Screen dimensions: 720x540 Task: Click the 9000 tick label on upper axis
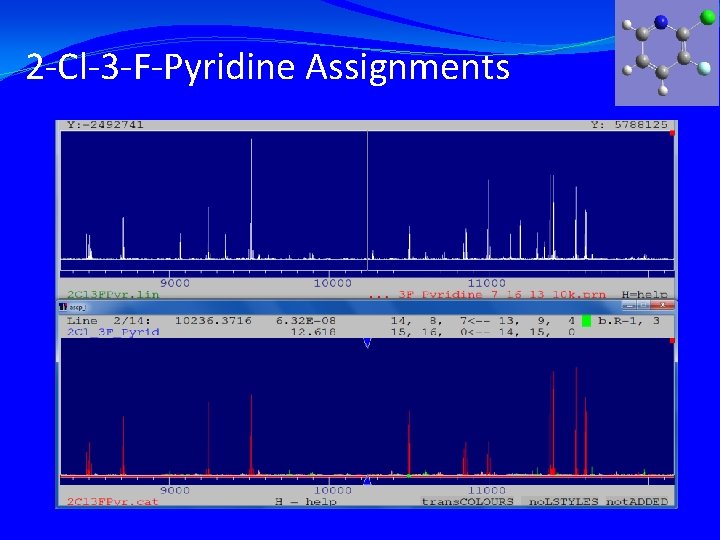click(x=175, y=283)
